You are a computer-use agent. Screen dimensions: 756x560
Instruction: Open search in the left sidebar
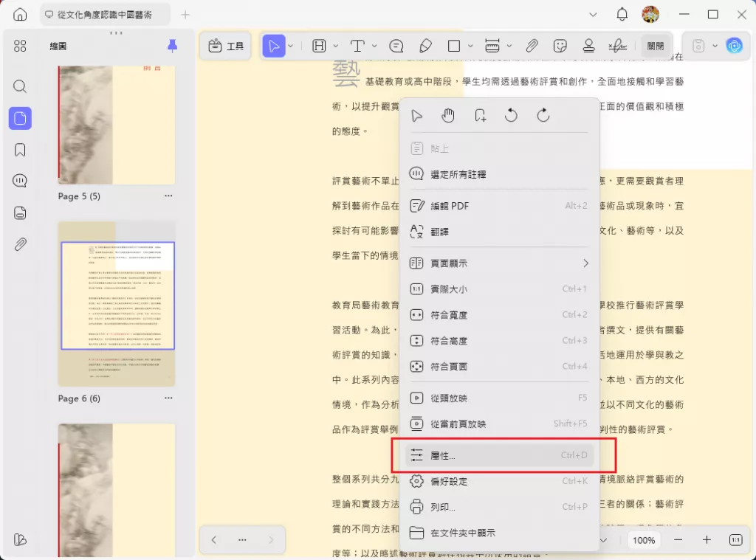[20, 86]
